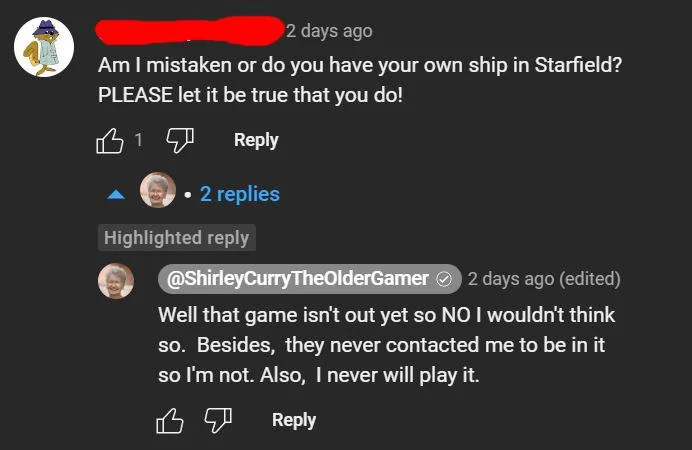This screenshot has width=692, height=450.
Task: Dislike ShirleyCurryTheOlderGamer's reply
Action: [218, 421]
